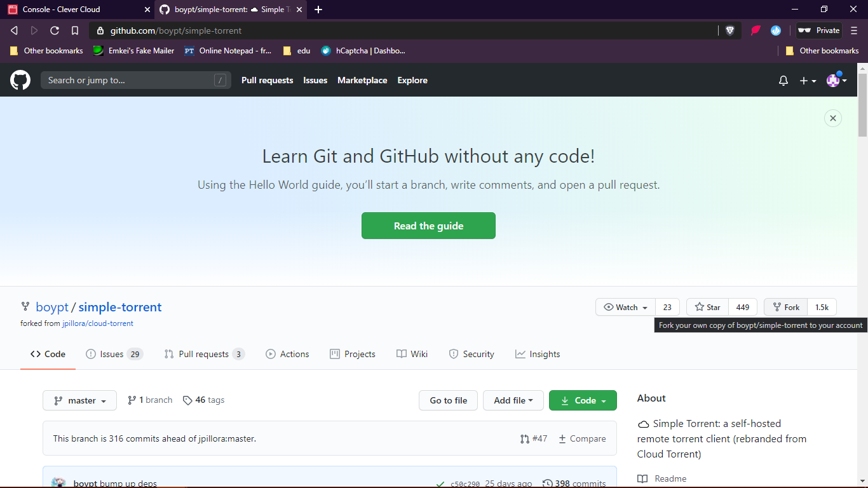Open the jpillora/cloud-torrent link
Viewport: 868px width, 488px height.
98,323
